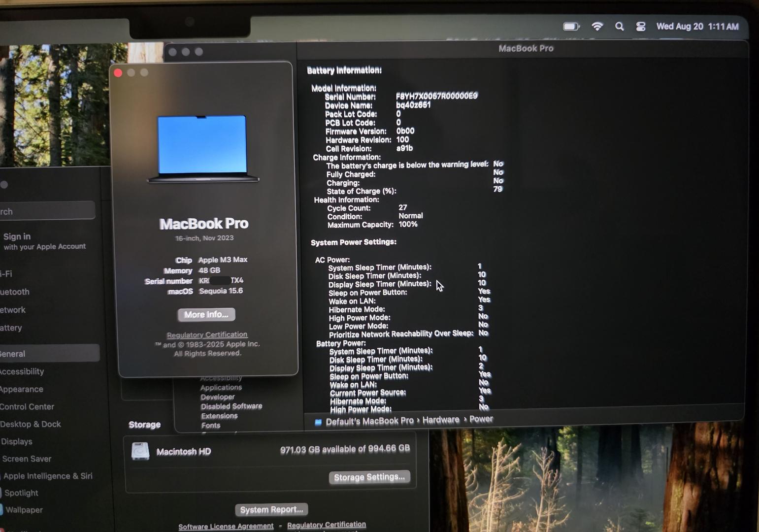Open the Software License Agreement link
Viewport: 759px width, 532px height.
click(226, 526)
